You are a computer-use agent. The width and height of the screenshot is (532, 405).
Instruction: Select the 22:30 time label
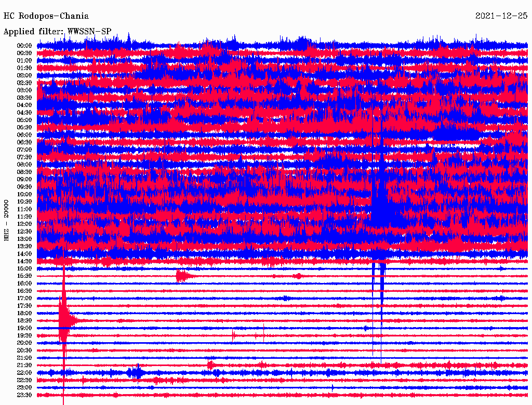pos(24,380)
